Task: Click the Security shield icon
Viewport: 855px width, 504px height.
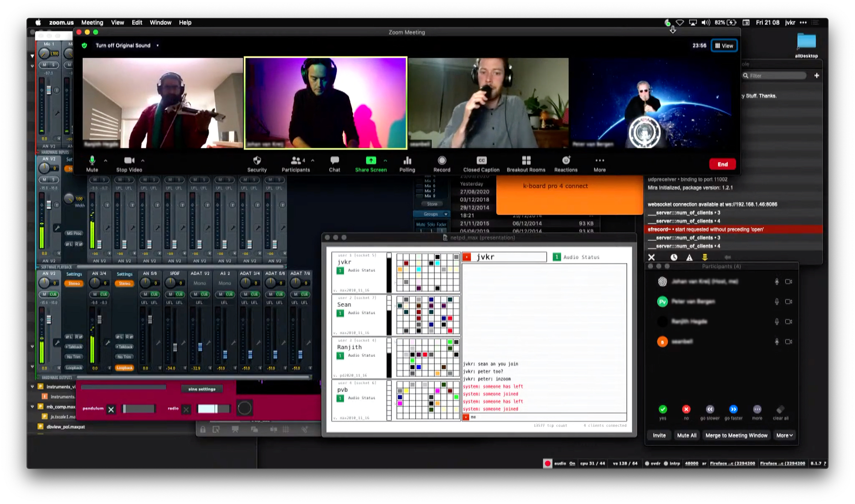Action: point(257,161)
